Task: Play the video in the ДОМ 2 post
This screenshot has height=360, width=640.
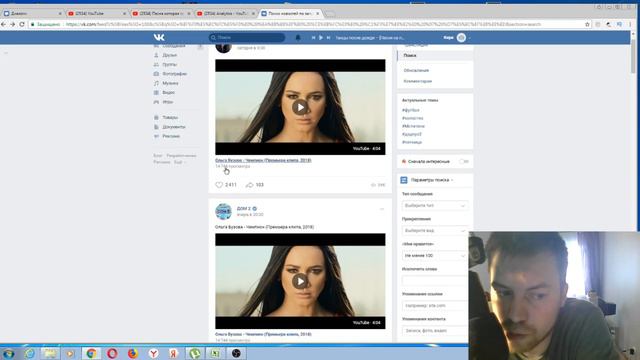Action: pyautogui.click(x=300, y=281)
